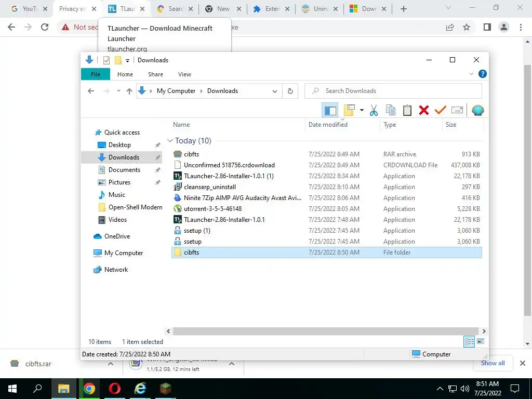Screen dimensions: 532x399
Task: Select the cibfts RAR archive file
Action: 326,154
